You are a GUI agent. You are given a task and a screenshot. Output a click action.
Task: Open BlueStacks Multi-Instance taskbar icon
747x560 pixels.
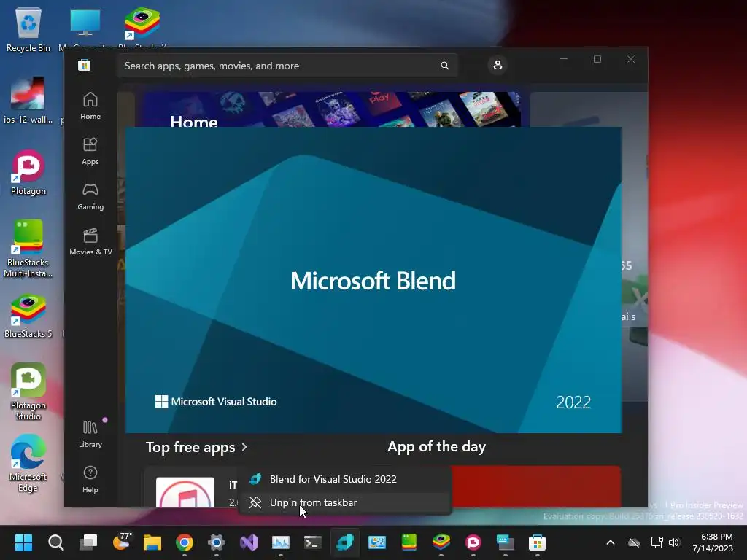pos(409,542)
